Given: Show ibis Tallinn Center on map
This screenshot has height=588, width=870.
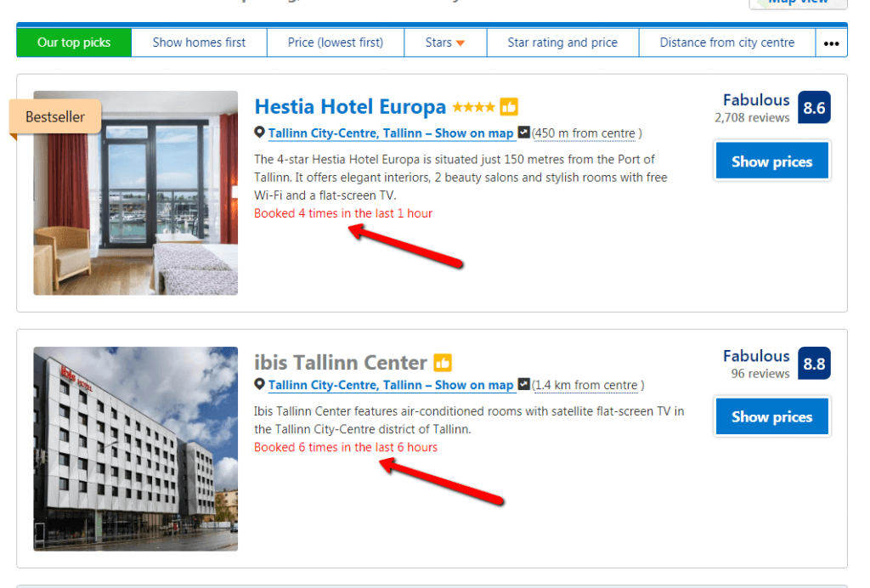Looking at the screenshot, I should tap(474, 385).
